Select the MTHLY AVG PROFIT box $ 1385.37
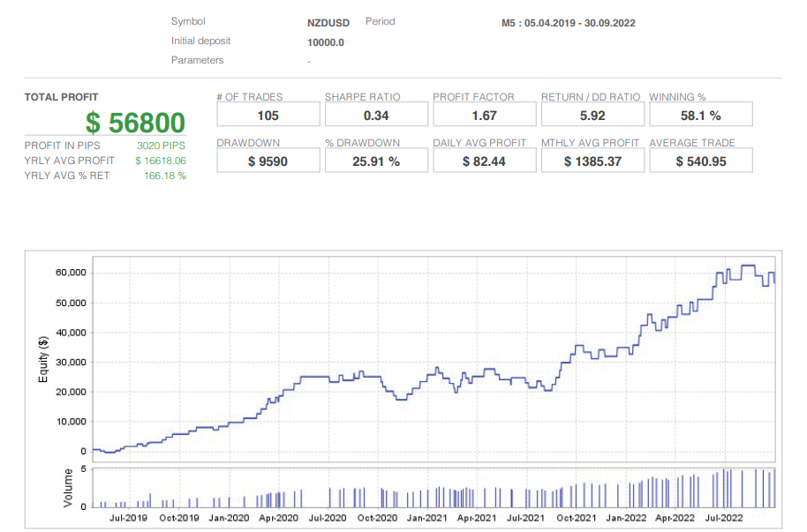Viewport: 807px width, 532px height. click(x=592, y=160)
